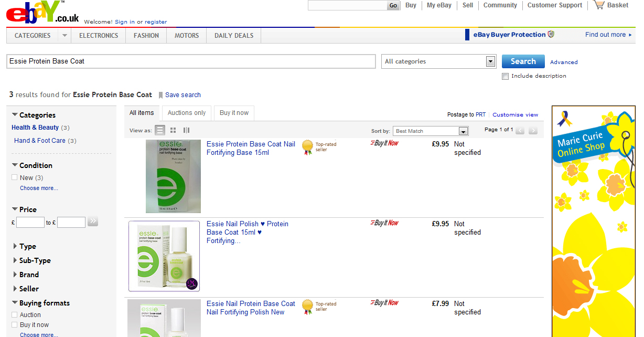Image resolution: width=644 pixels, height=337 pixels.
Task: Open the Customise view link
Action: click(515, 114)
